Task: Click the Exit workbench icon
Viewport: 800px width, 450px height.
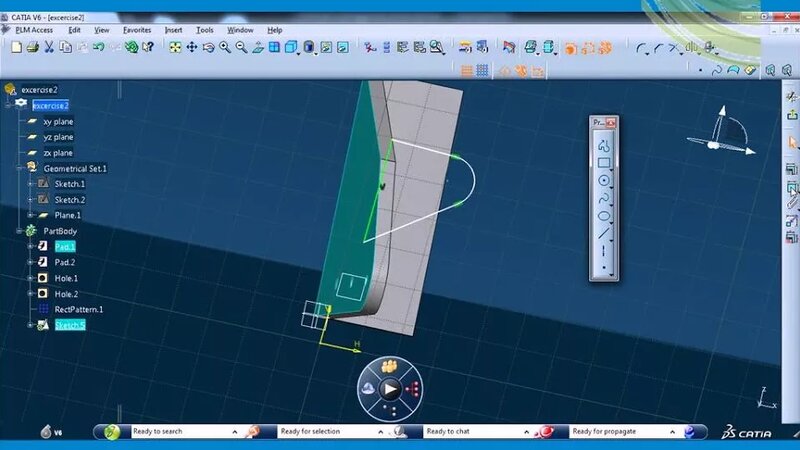Action: pos(791,115)
